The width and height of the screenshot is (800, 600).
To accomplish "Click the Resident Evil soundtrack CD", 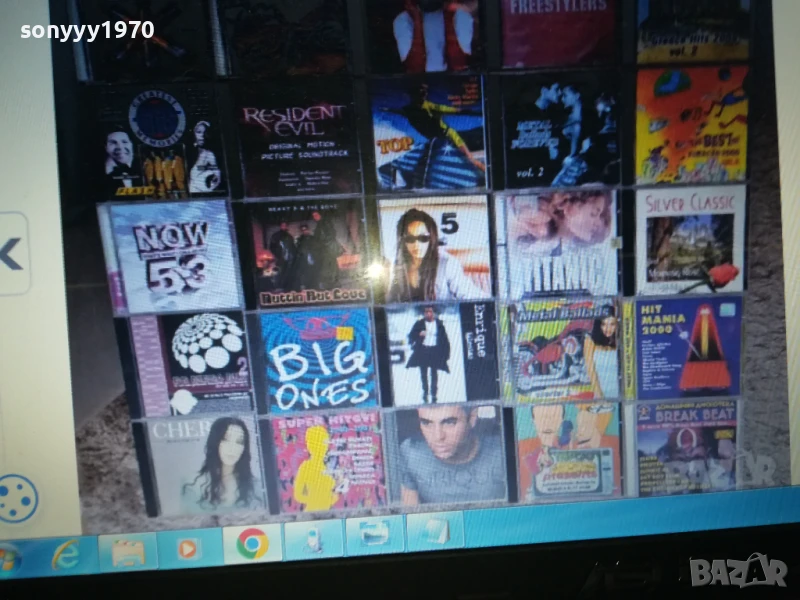I will [x=297, y=138].
